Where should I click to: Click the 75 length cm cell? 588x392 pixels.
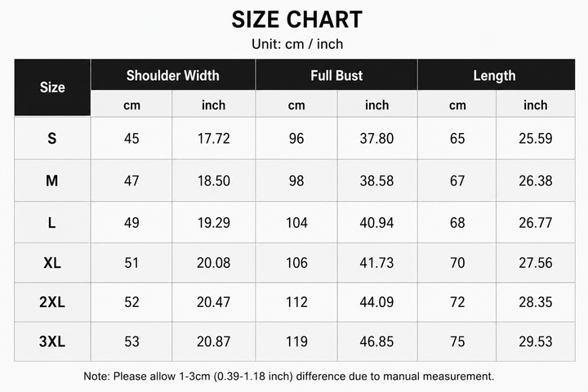click(457, 341)
